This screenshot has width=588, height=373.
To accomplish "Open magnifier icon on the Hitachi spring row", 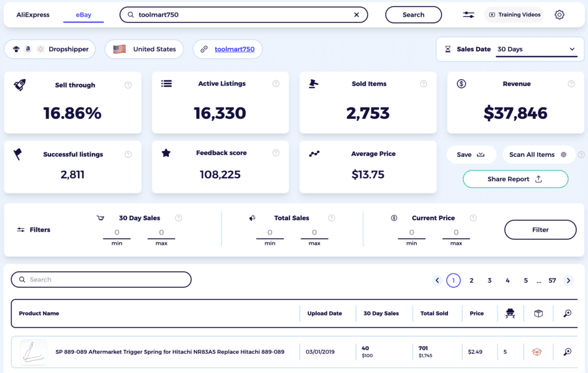I will tap(567, 351).
